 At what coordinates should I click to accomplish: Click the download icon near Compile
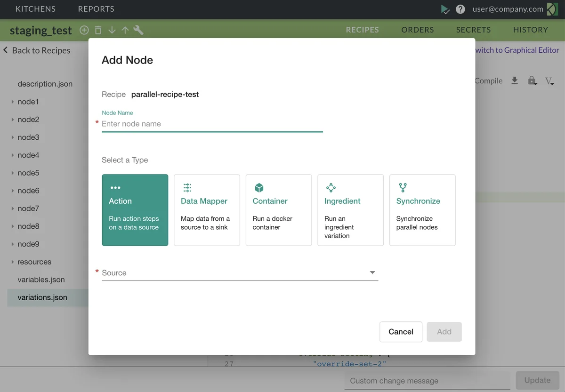point(515,80)
